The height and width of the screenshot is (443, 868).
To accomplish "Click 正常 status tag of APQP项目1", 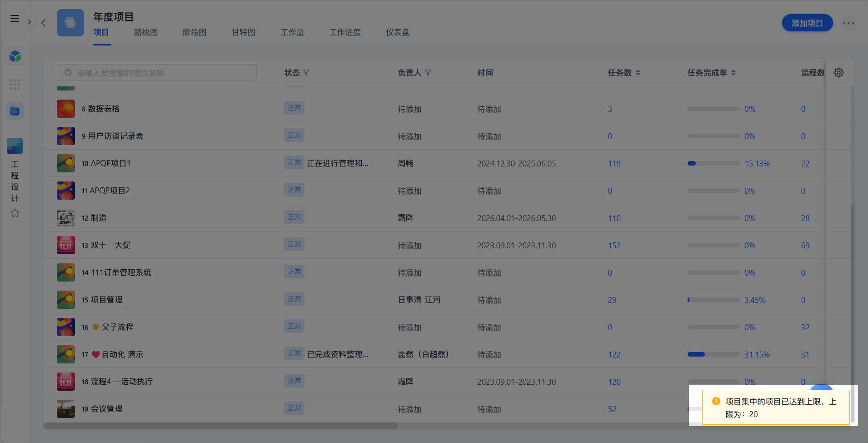I will (x=294, y=162).
